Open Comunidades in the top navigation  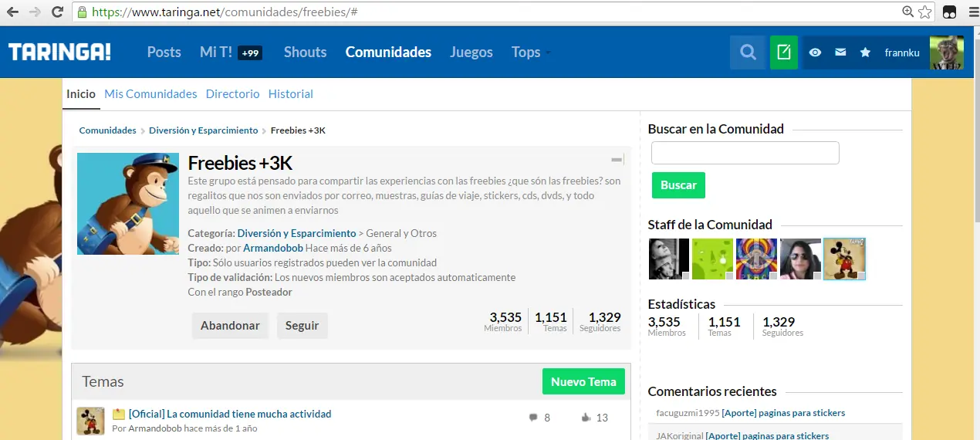(388, 52)
